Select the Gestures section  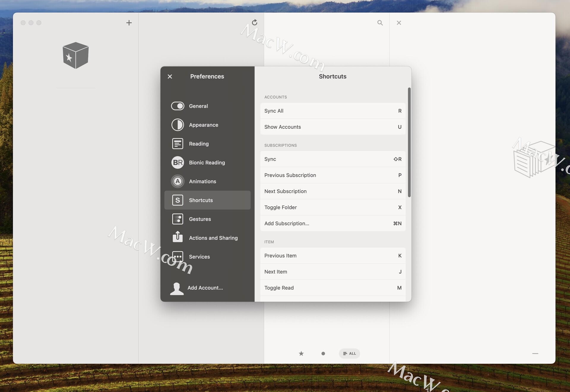pos(207,219)
